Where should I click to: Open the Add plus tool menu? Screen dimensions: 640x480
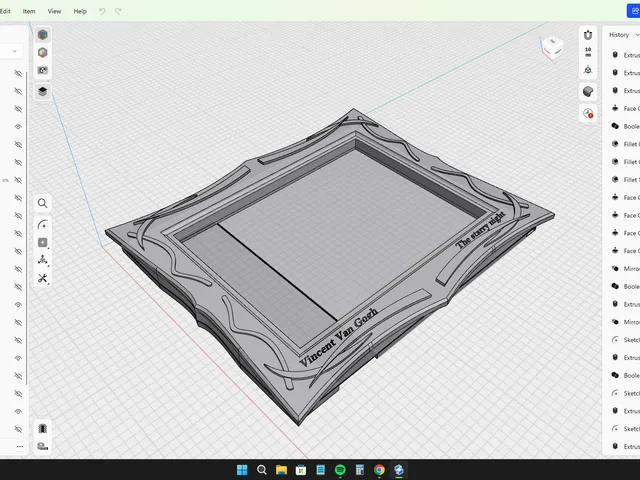(x=42, y=243)
